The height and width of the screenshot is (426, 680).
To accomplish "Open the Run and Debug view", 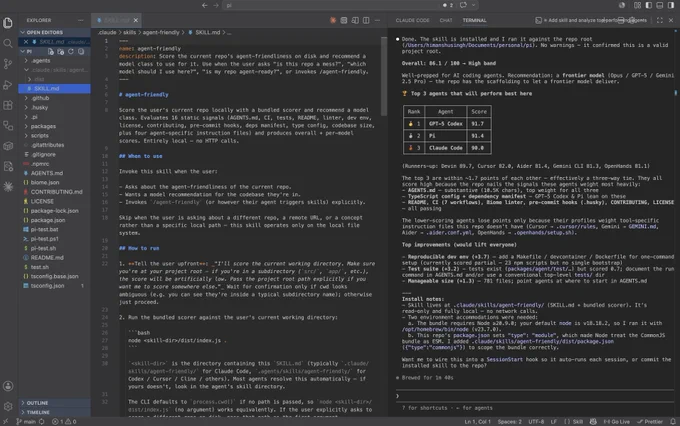I will [8, 85].
